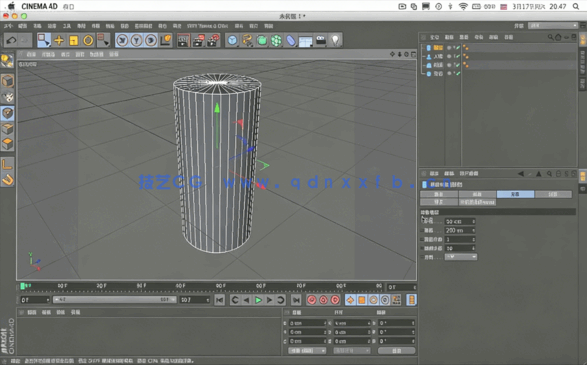Click the record active objects button
587x365 pixels.
[311, 300]
